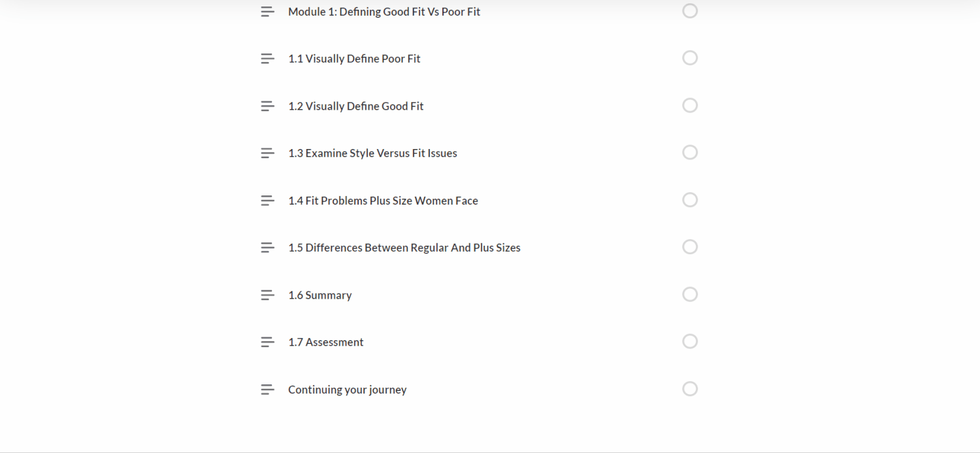Screen dimensions: 980x453
Task: Mark 1.3 Examine Style Versus Fit Issues complete
Action: point(690,152)
